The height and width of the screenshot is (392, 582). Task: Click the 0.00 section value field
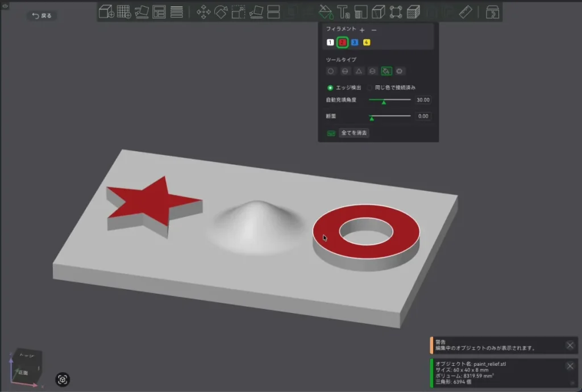423,116
